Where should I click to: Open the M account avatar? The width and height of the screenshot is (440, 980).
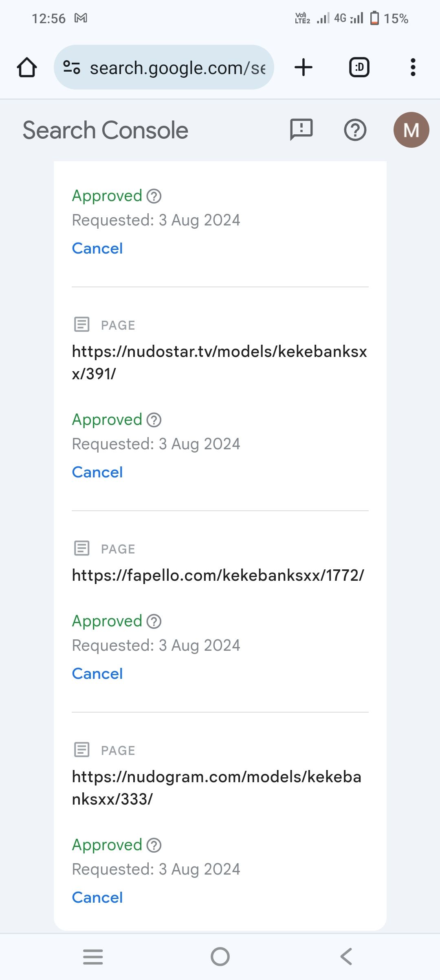click(x=411, y=130)
